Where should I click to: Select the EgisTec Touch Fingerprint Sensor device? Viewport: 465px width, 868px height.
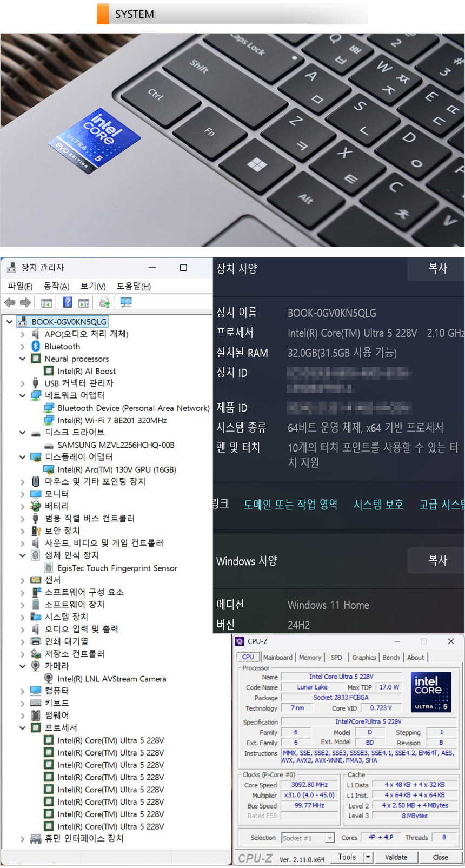117,568
